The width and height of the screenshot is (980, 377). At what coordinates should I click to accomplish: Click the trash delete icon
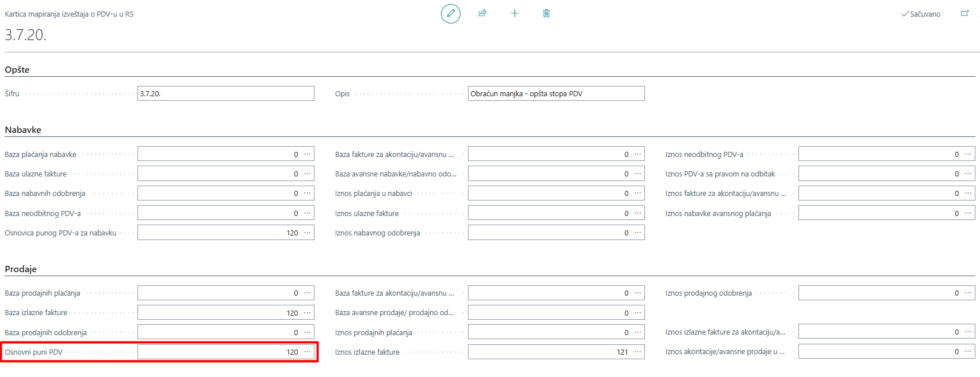click(546, 13)
